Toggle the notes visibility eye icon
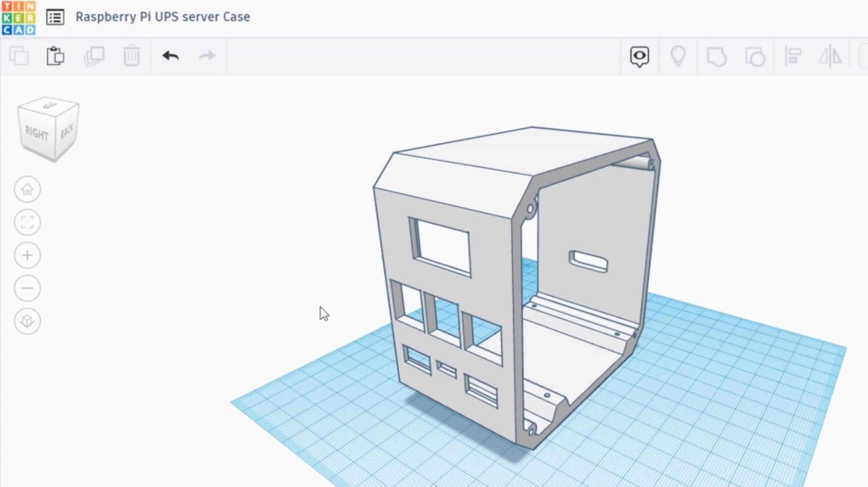 [x=639, y=56]
